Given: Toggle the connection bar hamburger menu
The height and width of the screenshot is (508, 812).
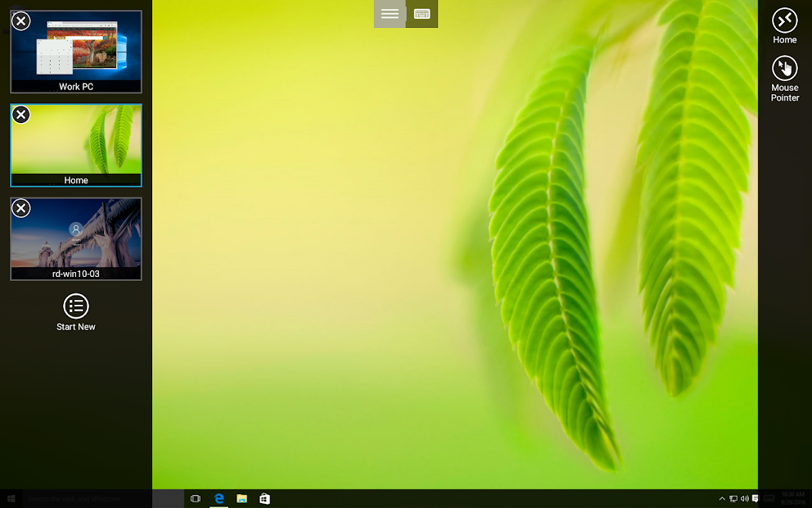Looking at the screenshot, I should click(390, 13).
